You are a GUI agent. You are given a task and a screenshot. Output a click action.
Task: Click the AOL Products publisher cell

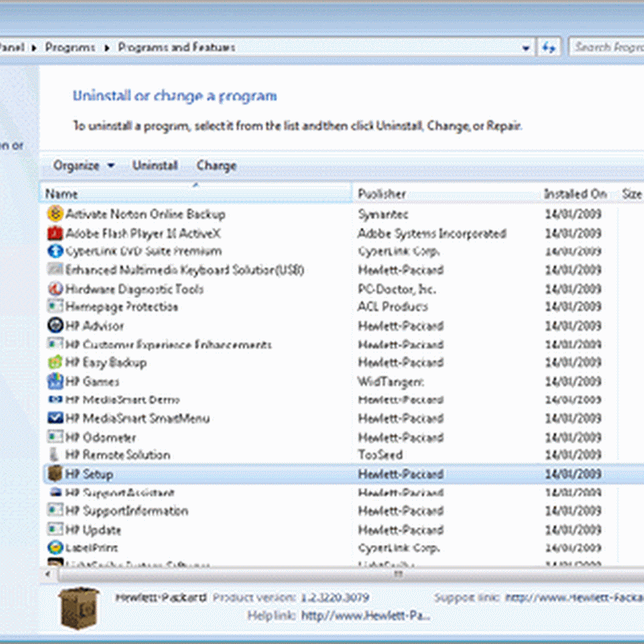[x=392, y=307]
